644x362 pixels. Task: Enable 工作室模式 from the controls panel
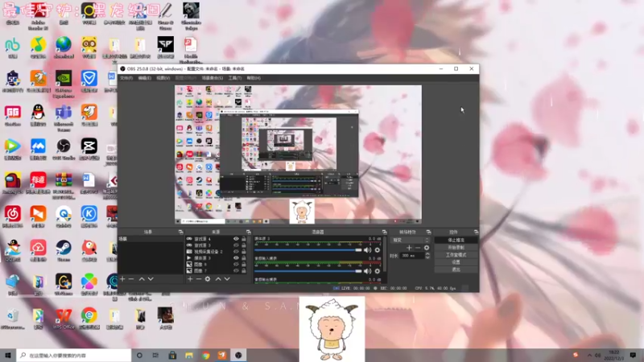[x=456, y=255]
